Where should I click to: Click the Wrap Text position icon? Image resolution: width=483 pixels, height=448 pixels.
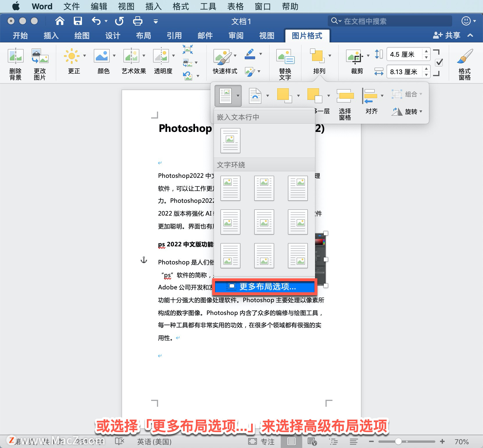click(x=255, y=95)
